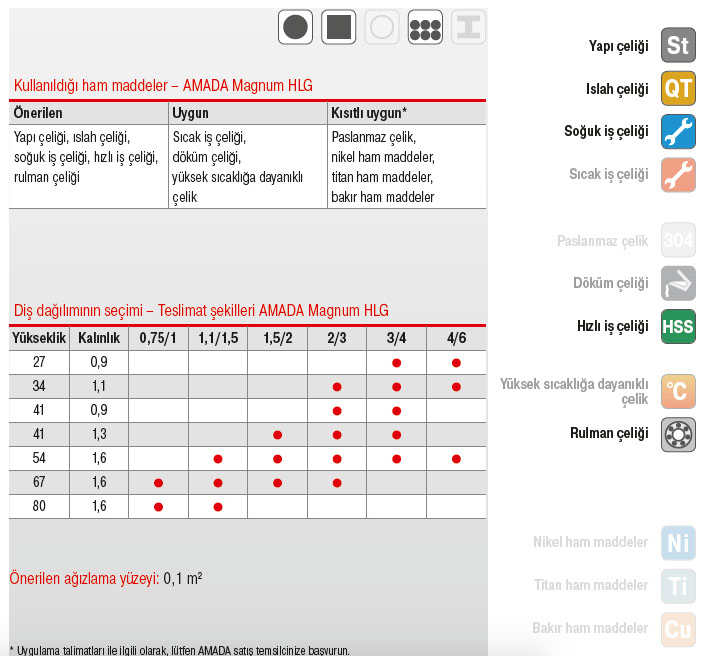Click the red dot for 27 under 4/6

click(x=456, y=363)
